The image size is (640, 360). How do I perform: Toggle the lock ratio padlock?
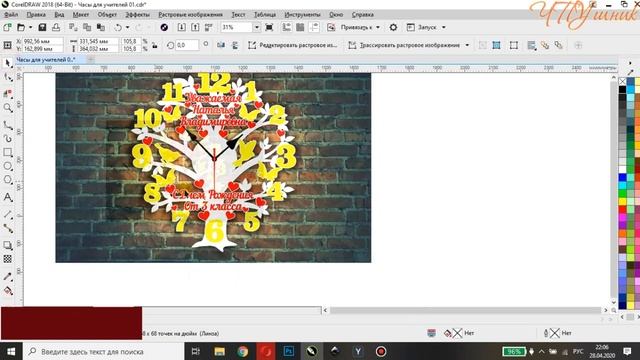tap(155, 45)
